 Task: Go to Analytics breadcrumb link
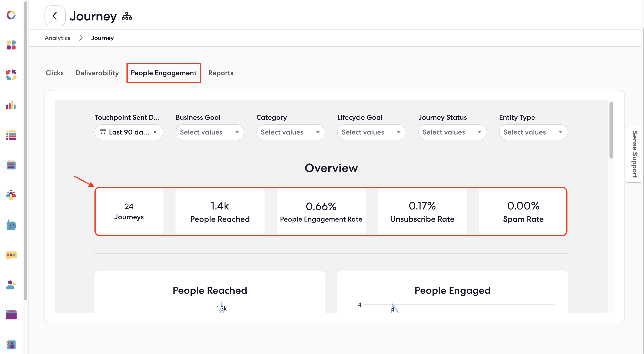[57, 38]
